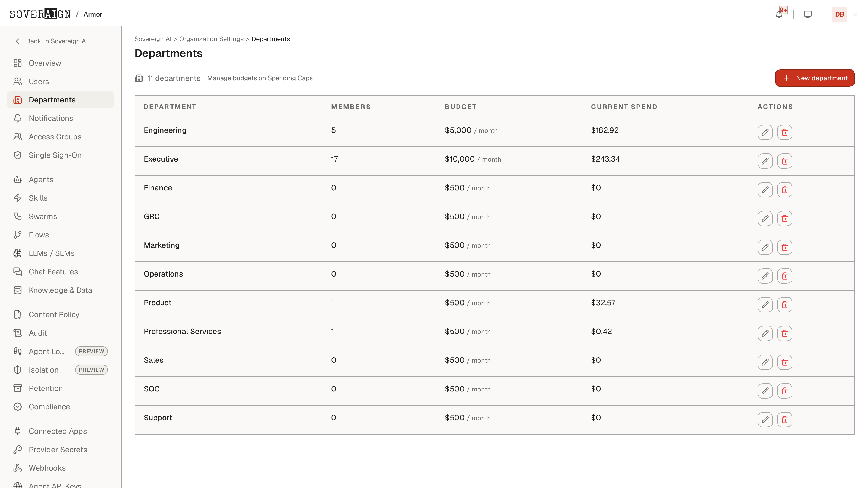Open Retention in the sidebar
Screen dimensions: 868x488
(61, 388)
